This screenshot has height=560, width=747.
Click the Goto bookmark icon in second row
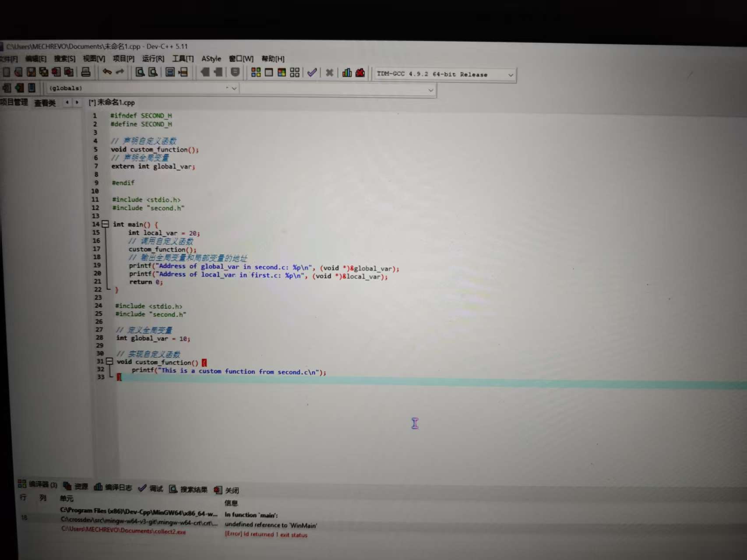coord(32,88)
